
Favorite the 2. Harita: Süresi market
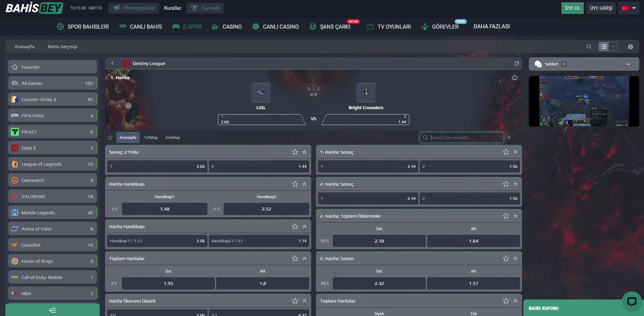coord(506,258)
